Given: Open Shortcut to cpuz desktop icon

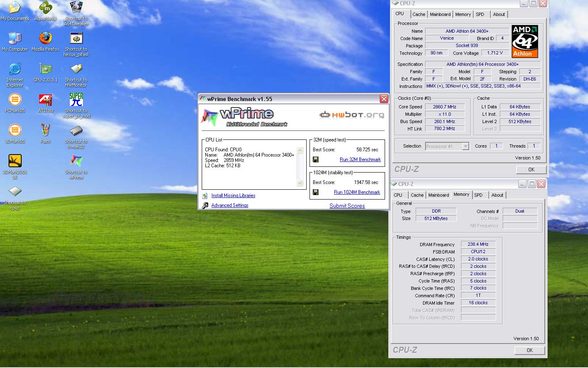Looking at the screenshot, I should 15,197.
